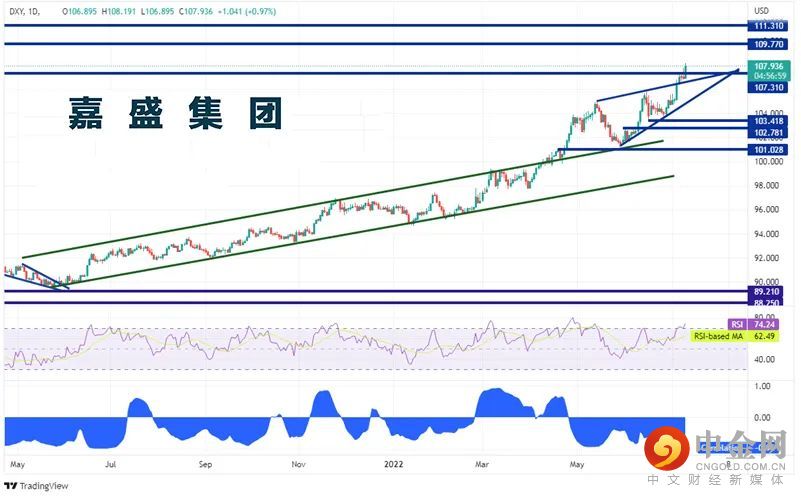Click the close value C107.936
This screenshot has width=801, height=498.
coord(196,11)
